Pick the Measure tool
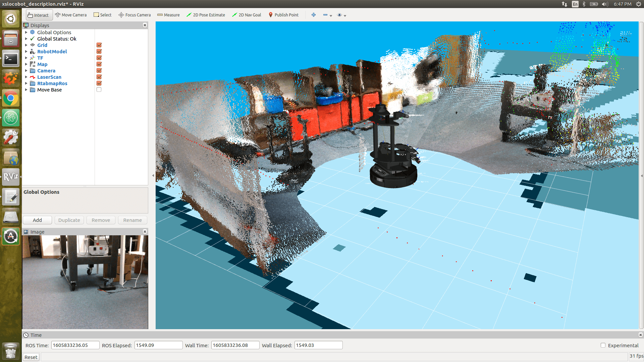This screenshot has width=644, height=362. point(168,15)
